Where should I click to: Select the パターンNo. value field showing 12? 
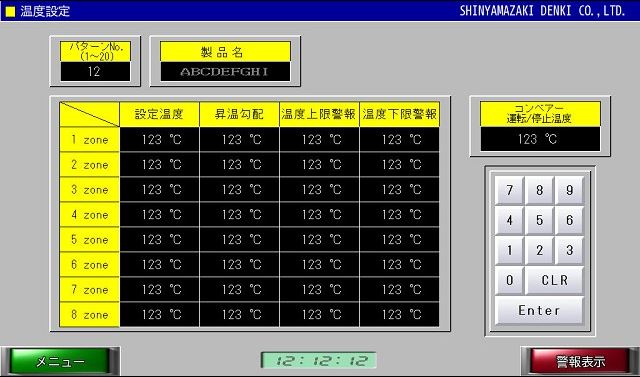click(95, 72)
